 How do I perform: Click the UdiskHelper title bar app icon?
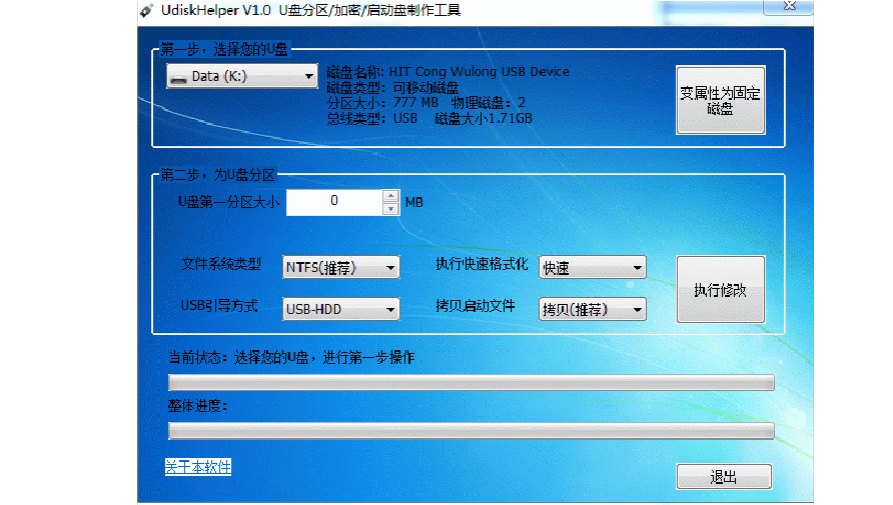tap(146, 11)
